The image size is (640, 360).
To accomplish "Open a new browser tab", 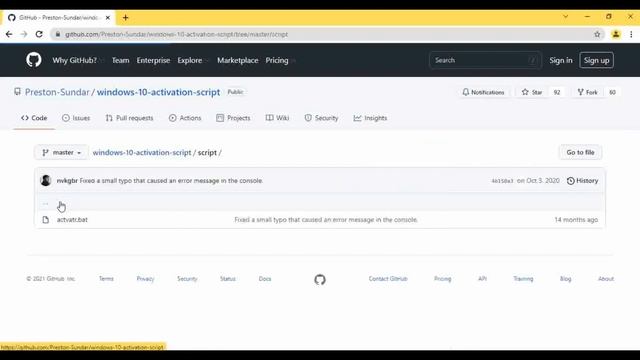I will pyautogui.click(x=125, y=18).
